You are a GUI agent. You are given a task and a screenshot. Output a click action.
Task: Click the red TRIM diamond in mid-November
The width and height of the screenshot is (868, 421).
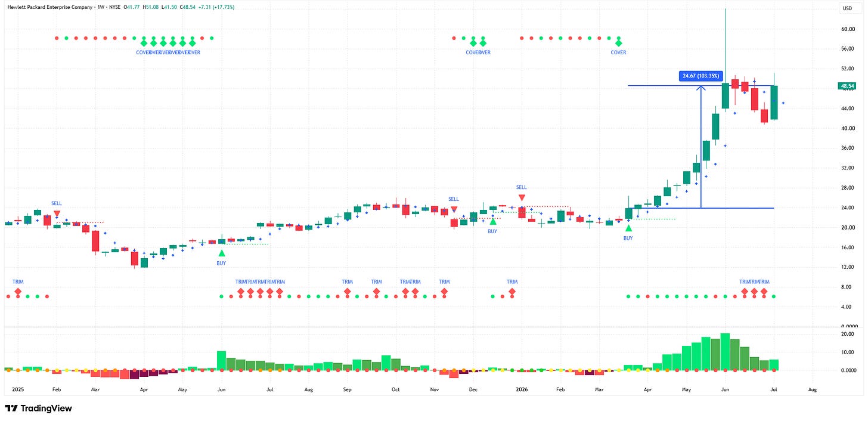click(444, 292)
